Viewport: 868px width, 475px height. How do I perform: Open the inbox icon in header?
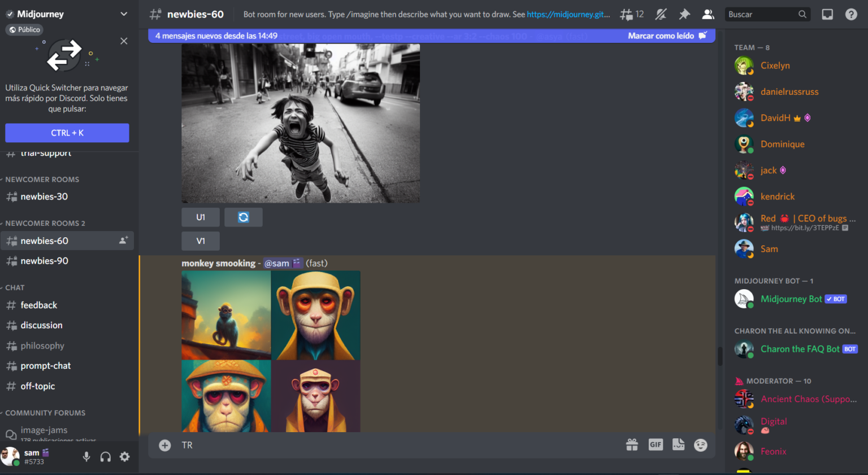click(827, 15)
